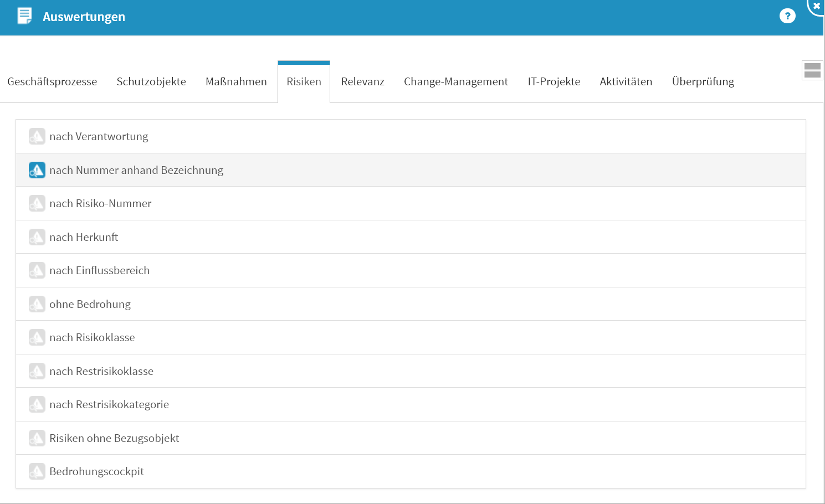Open the nach Risikoklasse report

pyautogui.click(x=92, y=337)
